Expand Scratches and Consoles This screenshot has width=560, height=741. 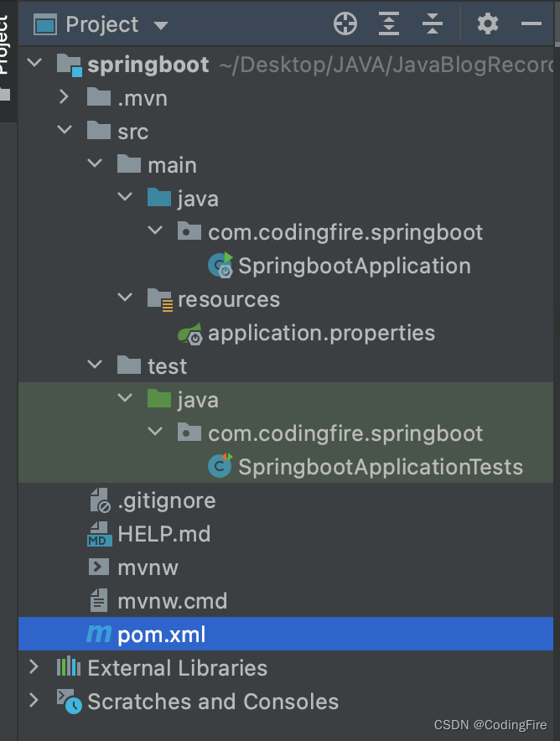(34, 702)
